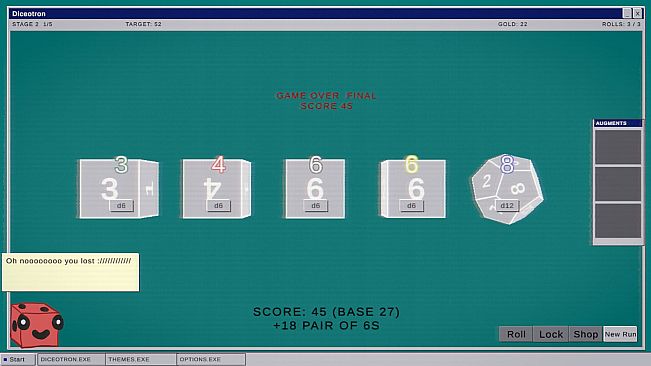Switch to DICEOTRON.EXE taskbar item

[71, 359]
